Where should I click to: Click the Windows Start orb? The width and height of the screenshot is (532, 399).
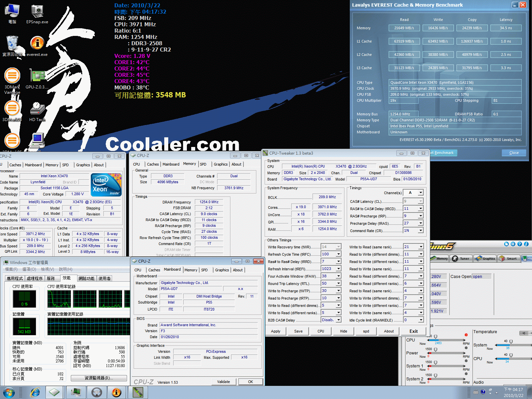(9, 392)
